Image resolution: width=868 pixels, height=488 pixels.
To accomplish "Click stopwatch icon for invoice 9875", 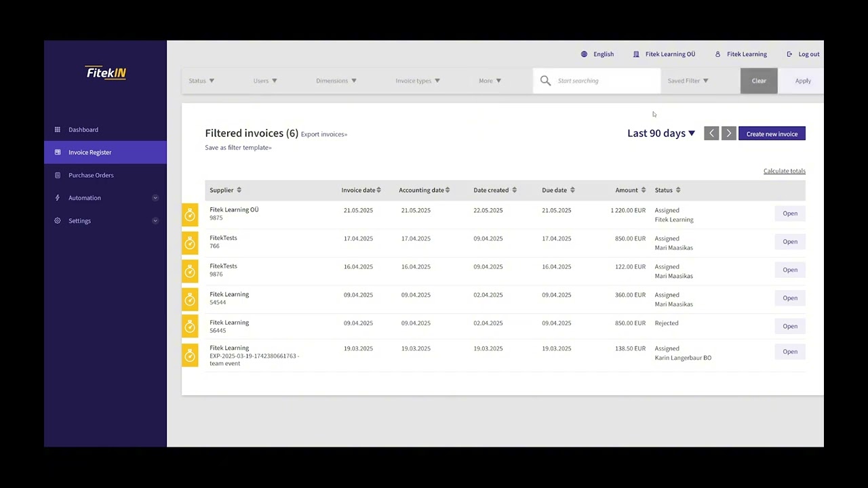I will pyautogui.click(x=190, y=214).
